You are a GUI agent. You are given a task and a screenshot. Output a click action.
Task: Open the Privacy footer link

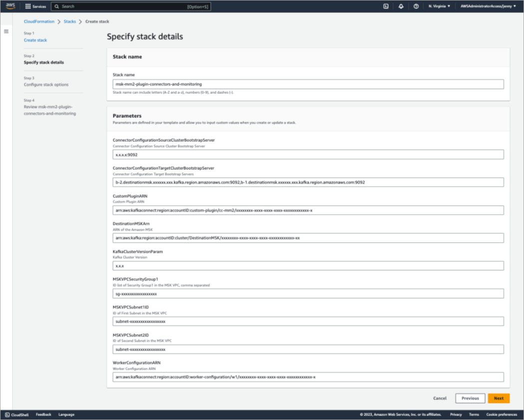pyautogui.click(x=456, y=415)
